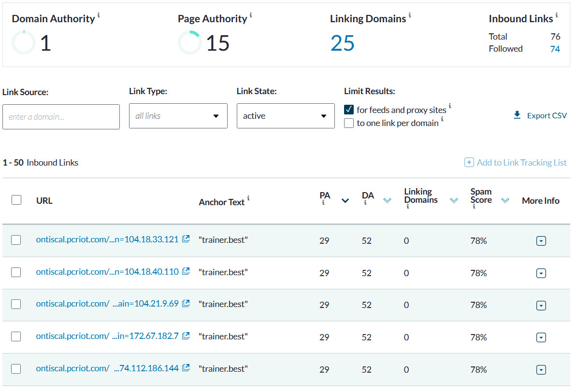
Task: Open external link icon for 172.67.182.7 row
Action: (x=186, y=336)
